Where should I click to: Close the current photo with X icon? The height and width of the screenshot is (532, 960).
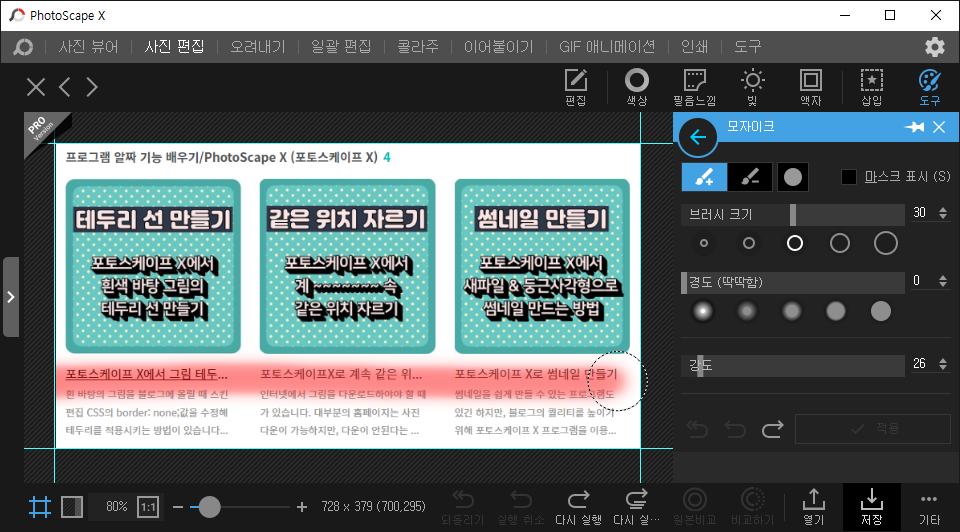click(x=36, y=87)
